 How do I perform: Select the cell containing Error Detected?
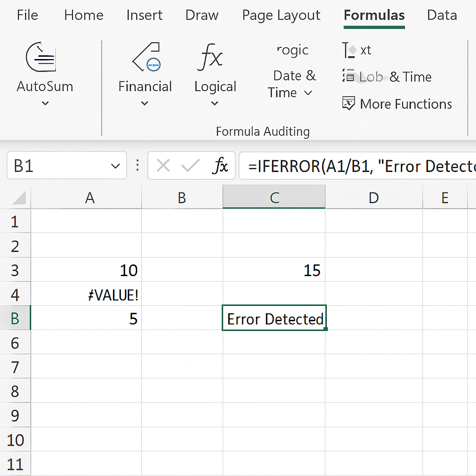(274, 318)
